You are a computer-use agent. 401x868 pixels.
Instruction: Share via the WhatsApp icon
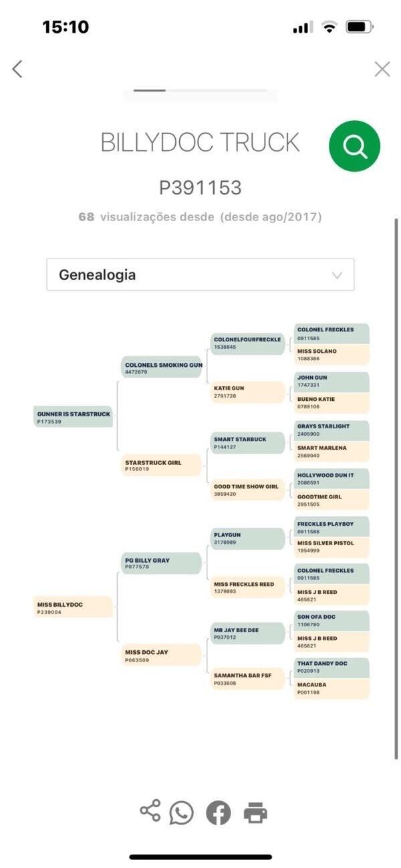pos(181,813)
